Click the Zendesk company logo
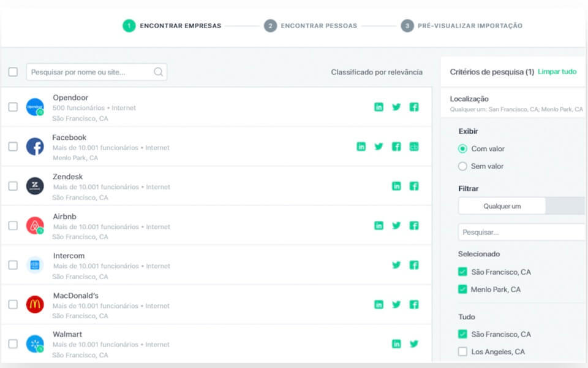This screenshot has width=588, height=368. (x=35, y=186)
